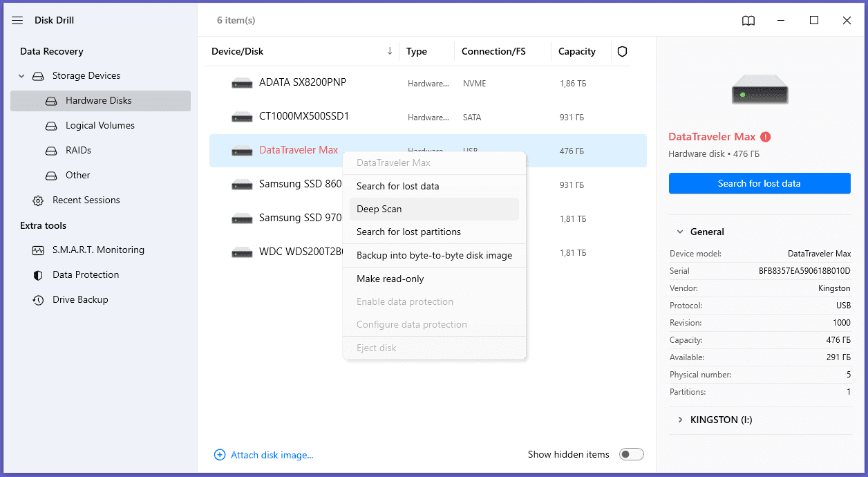The width and height of the screenshot is (868, 477).
Task: Collapse the General section
Action: tap(681, 232)
